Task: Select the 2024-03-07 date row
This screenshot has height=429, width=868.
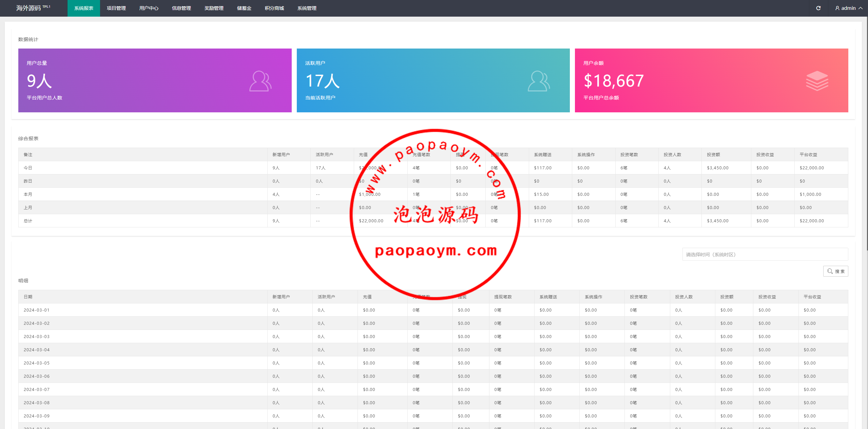Action: pyautogui.click(x=433, y=389)
